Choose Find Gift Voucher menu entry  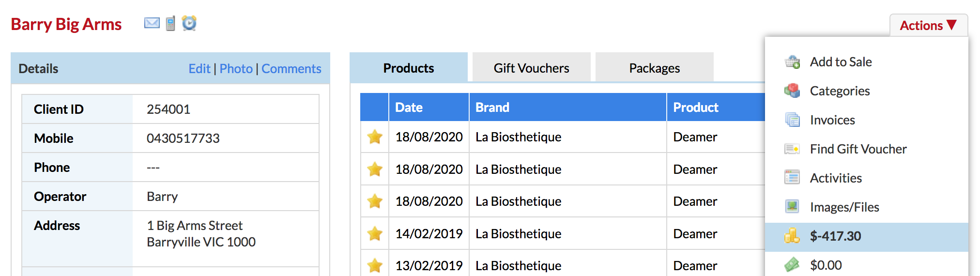[867, 149]
